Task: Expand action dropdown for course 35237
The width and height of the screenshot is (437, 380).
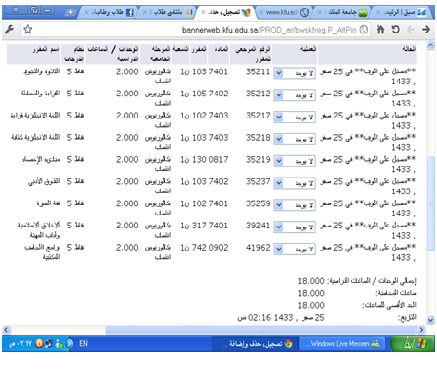Action: pyautogui.click(x=294, y=183)
